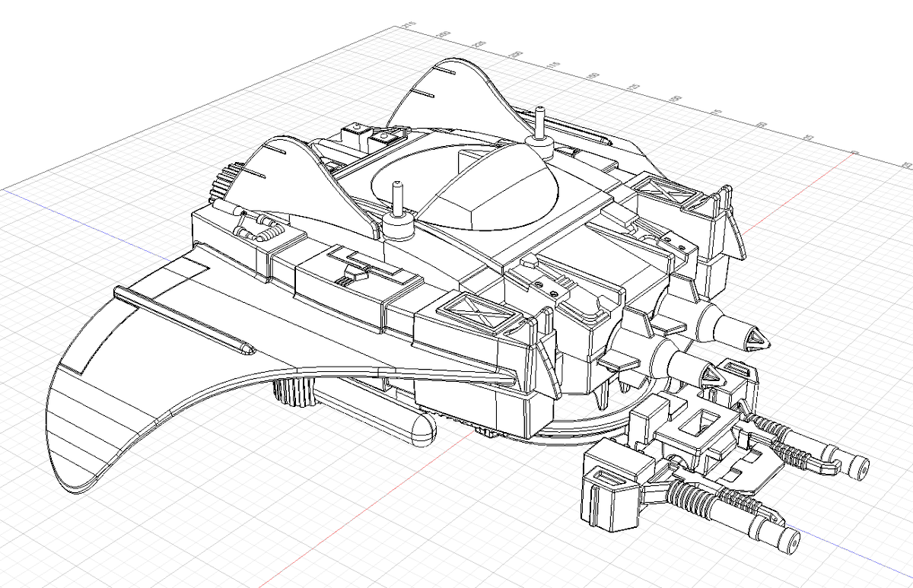The width and height of the screenshot is (913, 588).
Task: Click the grid ruler label 50
Action: coord(761,125)
